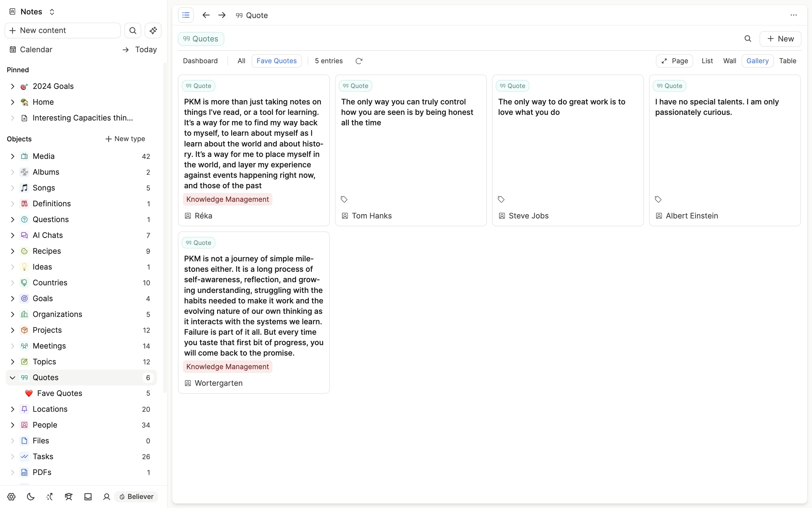Open the graduation cap learning icon

point(69,497)
